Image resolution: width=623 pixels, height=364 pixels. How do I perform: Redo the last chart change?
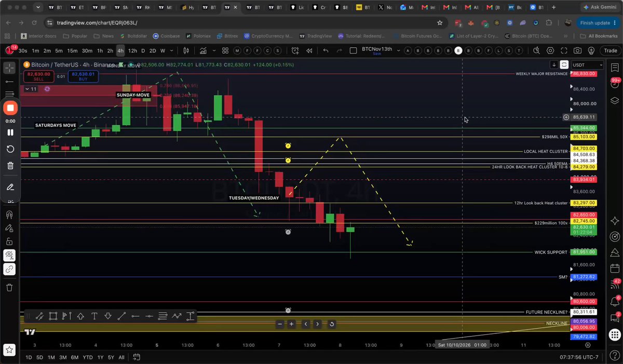coord(340,50)
